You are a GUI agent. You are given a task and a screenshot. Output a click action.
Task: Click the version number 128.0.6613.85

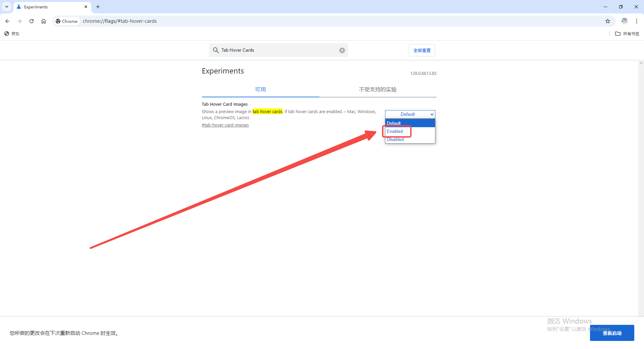423,73
